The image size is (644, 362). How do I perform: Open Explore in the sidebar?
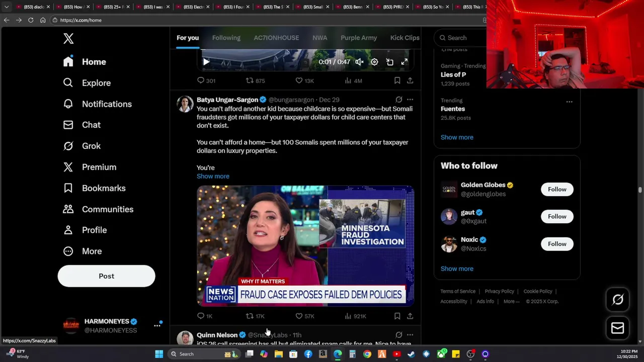pos(87,83)
